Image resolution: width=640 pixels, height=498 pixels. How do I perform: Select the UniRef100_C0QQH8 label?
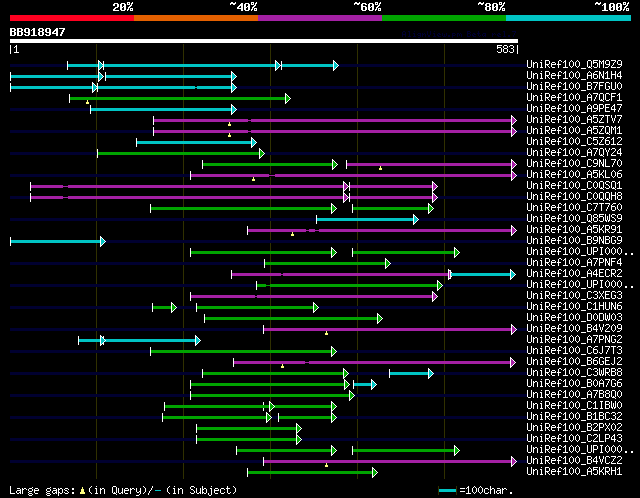tap(574, 197)
